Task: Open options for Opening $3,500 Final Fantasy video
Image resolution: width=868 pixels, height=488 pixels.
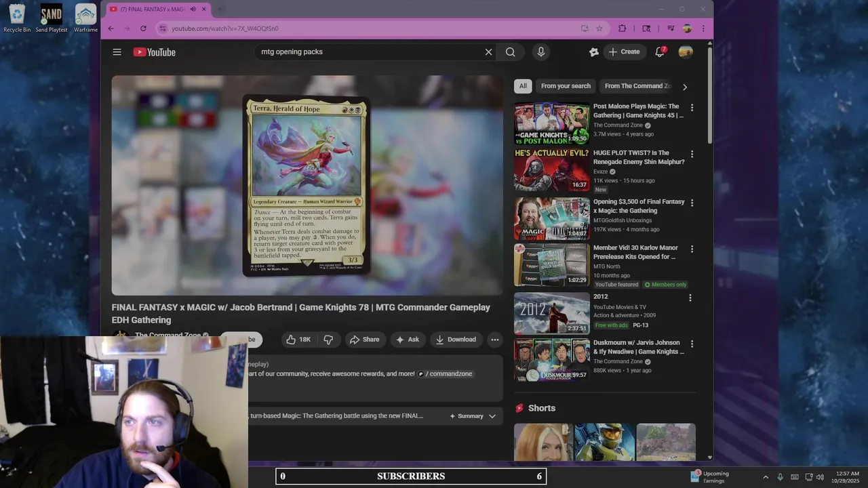Action: coord(692,203)
